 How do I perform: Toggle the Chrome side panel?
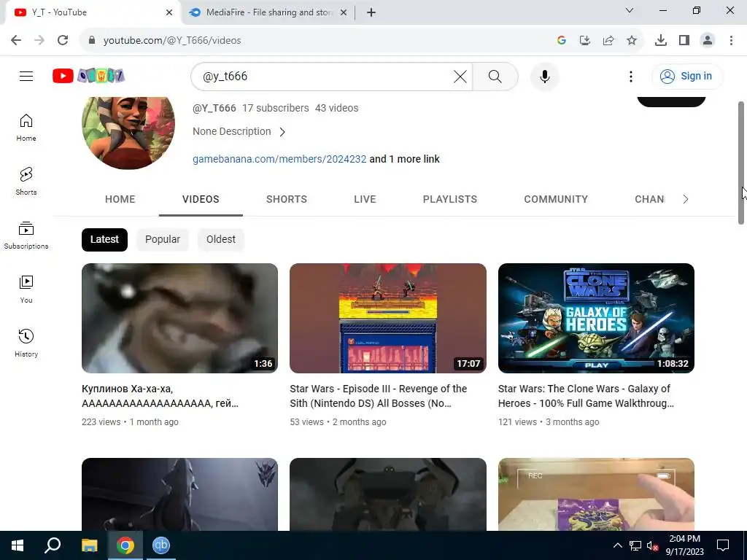click(x=684, y=41)
